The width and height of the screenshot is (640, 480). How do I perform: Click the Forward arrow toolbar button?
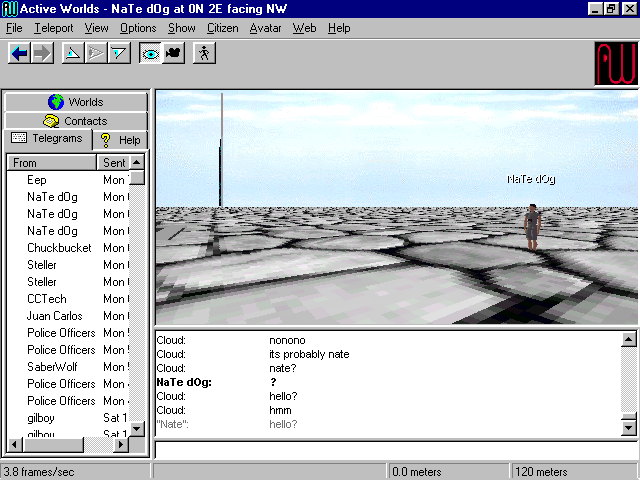42,53
